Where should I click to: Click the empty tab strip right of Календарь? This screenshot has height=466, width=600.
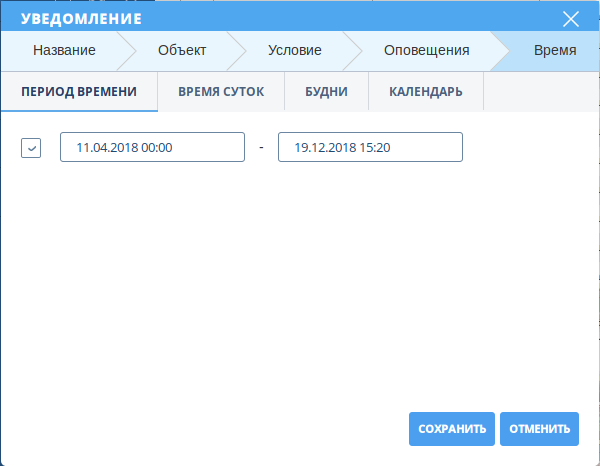click(540, 92)
